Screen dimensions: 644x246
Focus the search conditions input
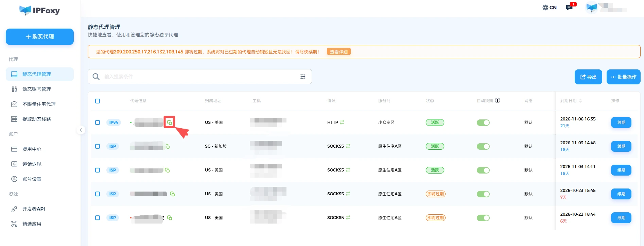[x=200, y=77]
